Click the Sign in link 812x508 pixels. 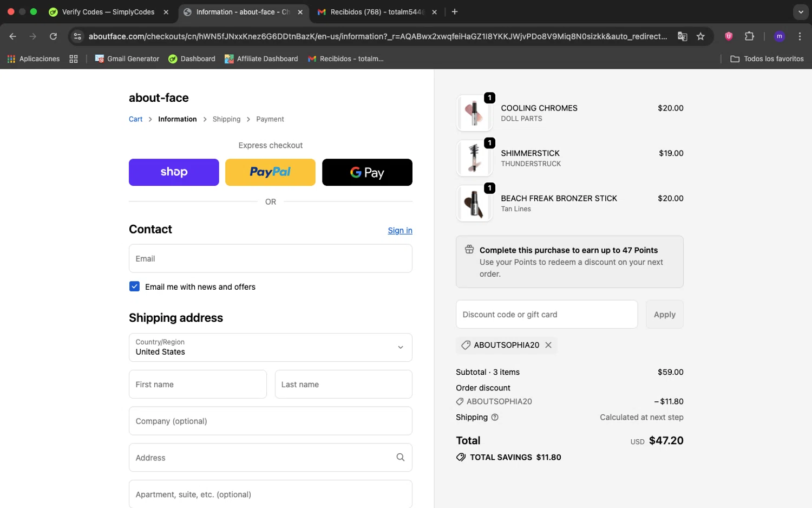[400, 230]
